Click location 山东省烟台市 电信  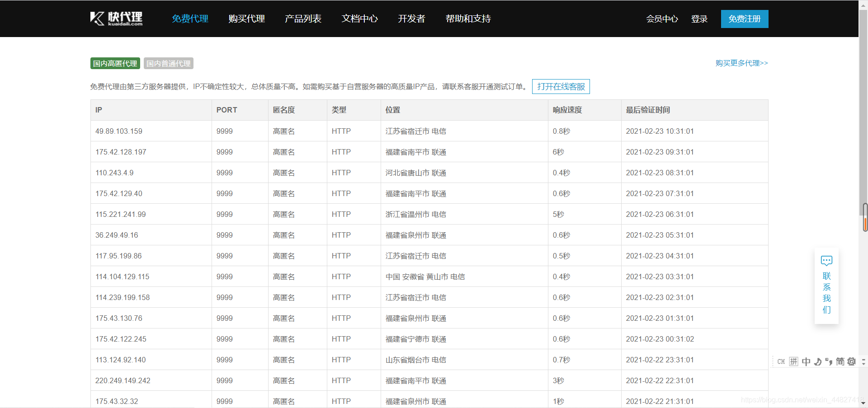(x=416, y=360)
